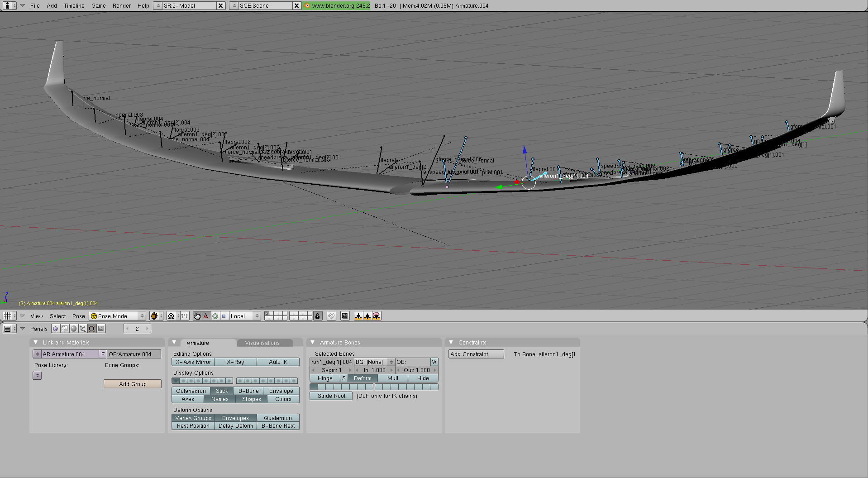This screenshot has height=478, width=868.
Task: Toggle the 3D transform manipulator hand icon
Action: click(x=197, y=316)
